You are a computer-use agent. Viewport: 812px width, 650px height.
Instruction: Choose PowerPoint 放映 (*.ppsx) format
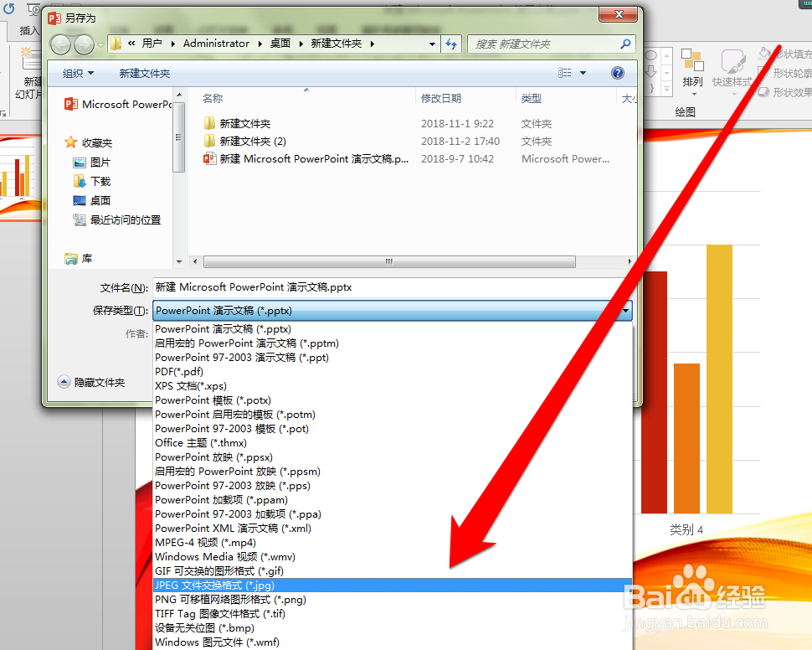pyautogui.click(x=393, y=457)
